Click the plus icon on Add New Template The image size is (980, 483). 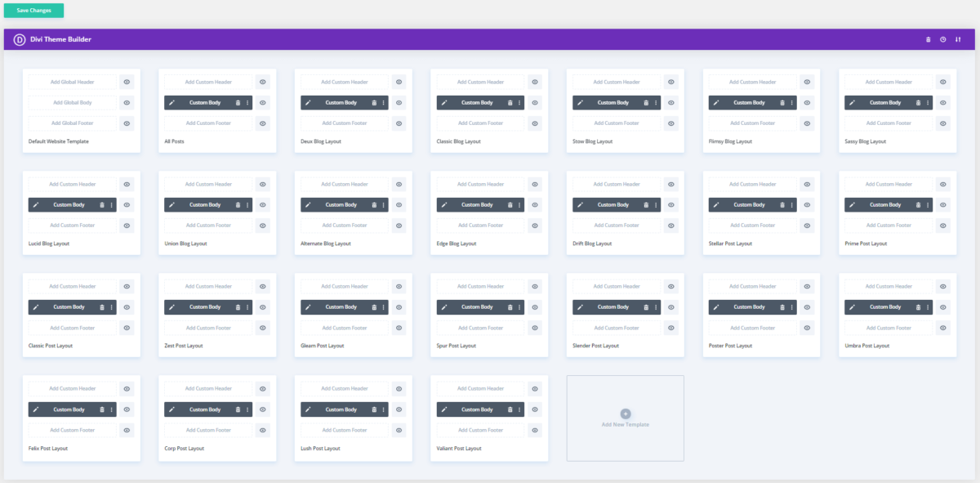[625, 412]
